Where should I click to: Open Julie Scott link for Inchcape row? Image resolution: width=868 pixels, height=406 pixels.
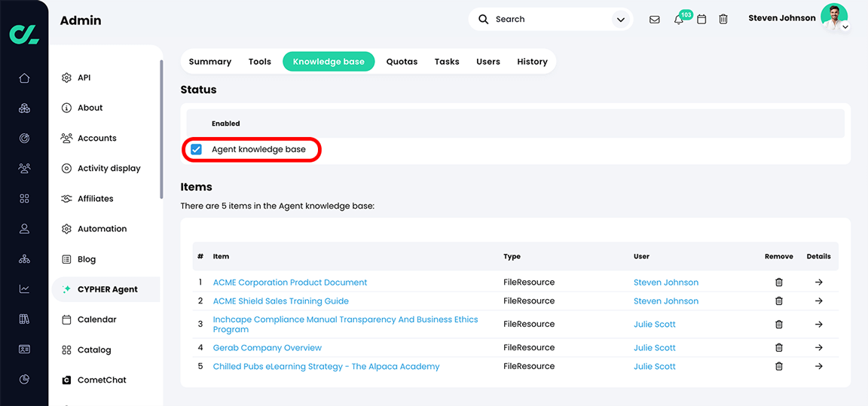(x=655, y=325)
